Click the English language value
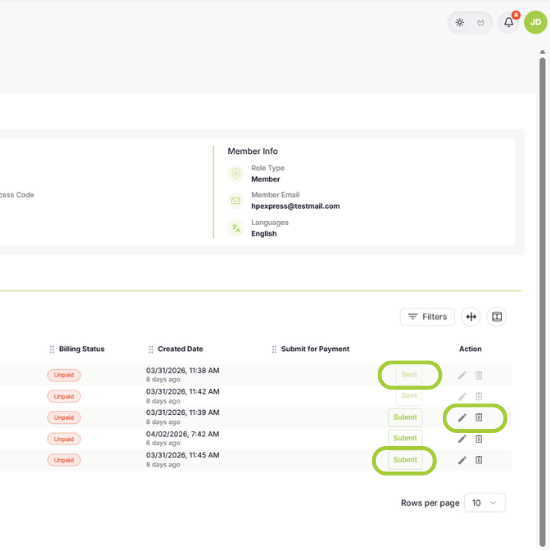550x550 pixels. [264, 234]
